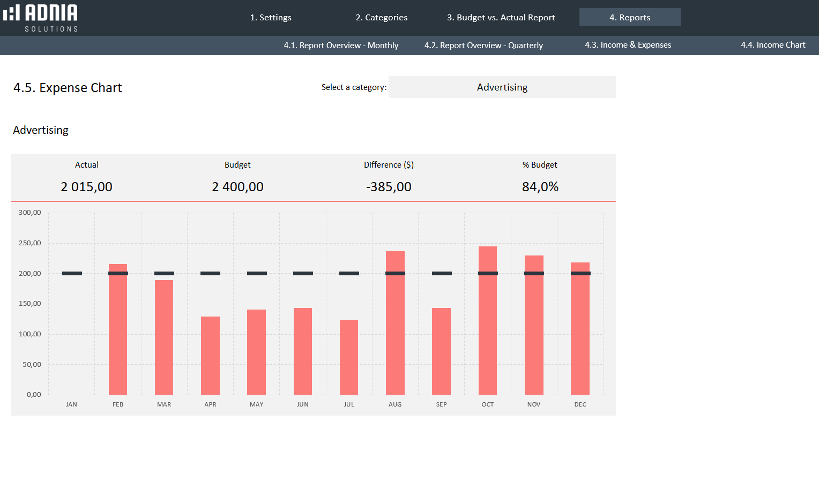Select the % Budget value 84,0%
Screen dimensions: 819x504
pos(540,187)
